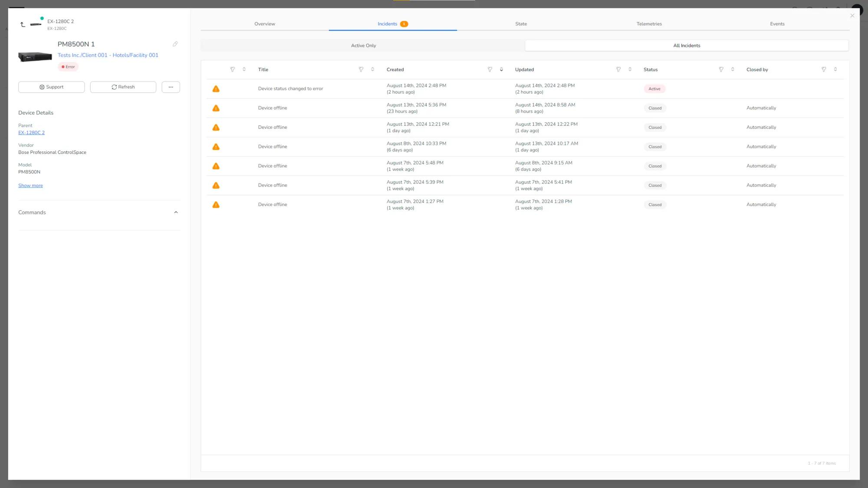Open incident created August 7th 5:48 PM
This screenshot has height=488, width=868.
[x=525, y=166]
